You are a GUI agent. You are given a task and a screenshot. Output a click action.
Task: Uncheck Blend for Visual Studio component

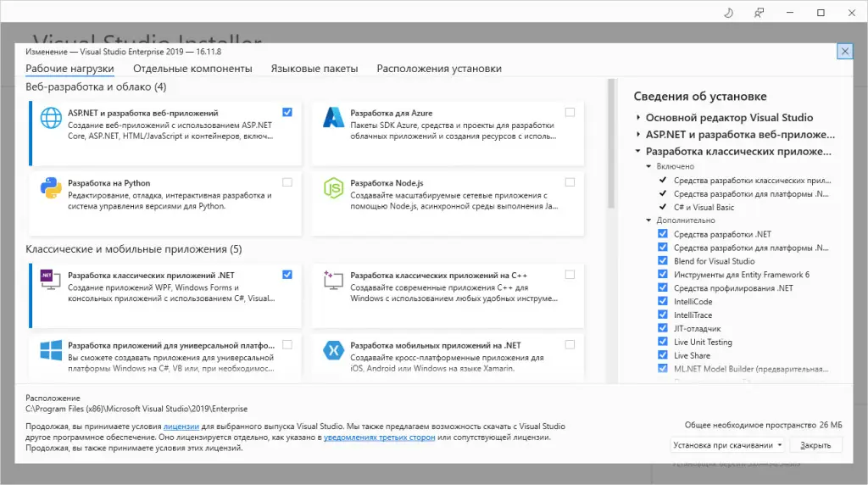click(663, 261)
